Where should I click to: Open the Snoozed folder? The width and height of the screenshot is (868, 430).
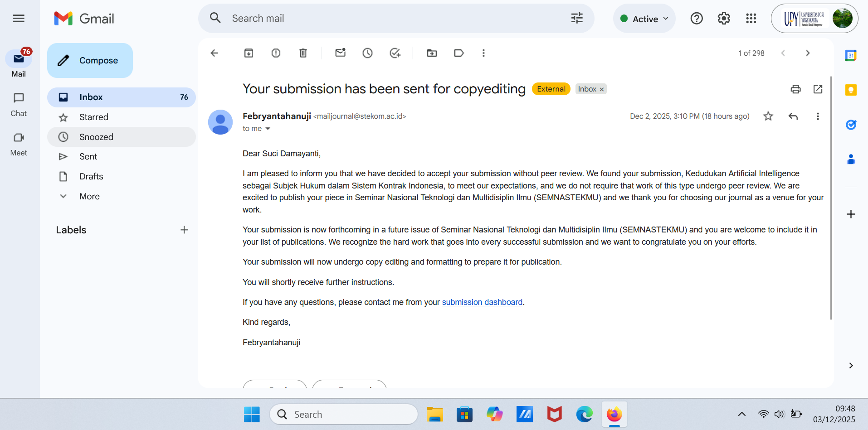pos(96,137)
